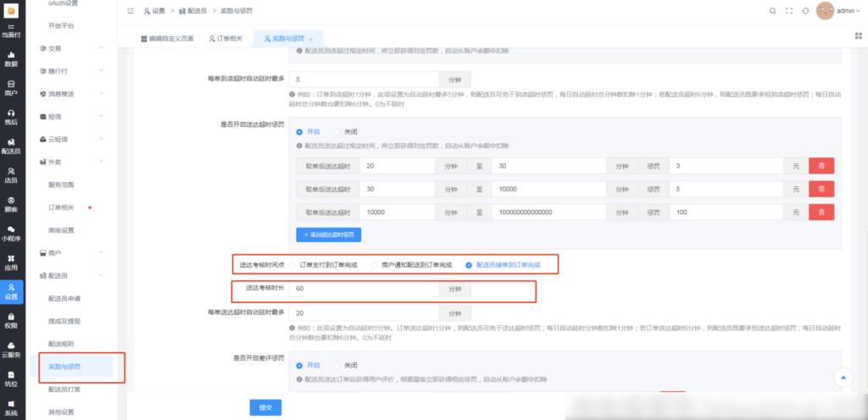Open the 小程序 sidebar item
Screen dimensions: 868x420
pyautogui.click(x=12, y=234)
